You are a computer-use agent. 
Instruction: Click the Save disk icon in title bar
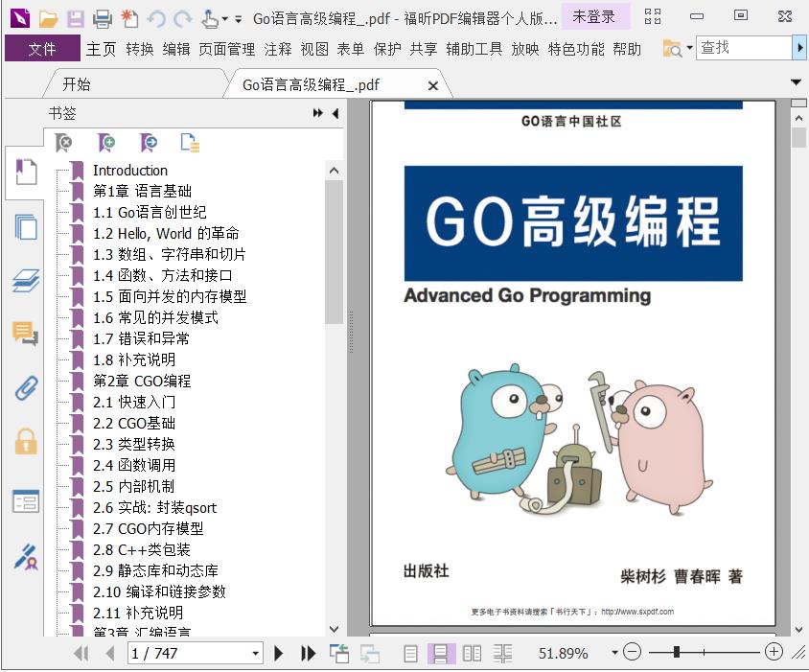[76, 19]
